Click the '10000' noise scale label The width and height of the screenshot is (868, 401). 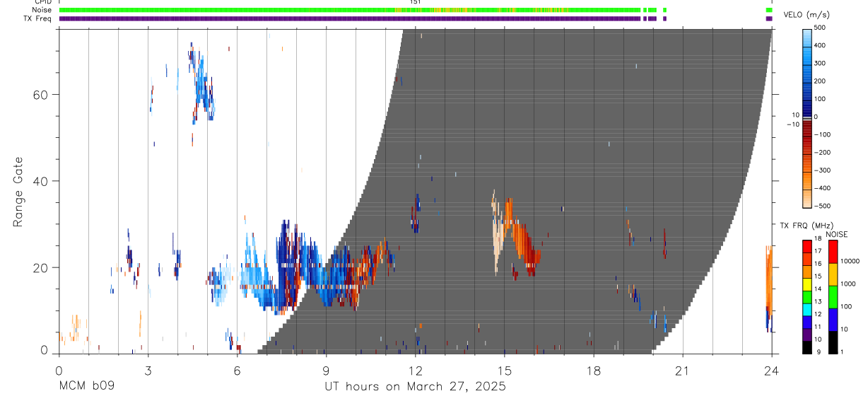850,261
